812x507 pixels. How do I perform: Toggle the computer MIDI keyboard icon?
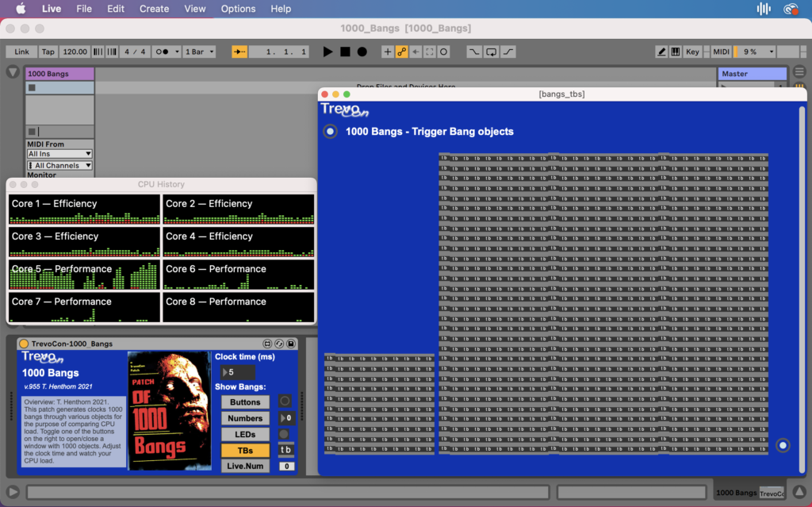click(x=676, y=52)
